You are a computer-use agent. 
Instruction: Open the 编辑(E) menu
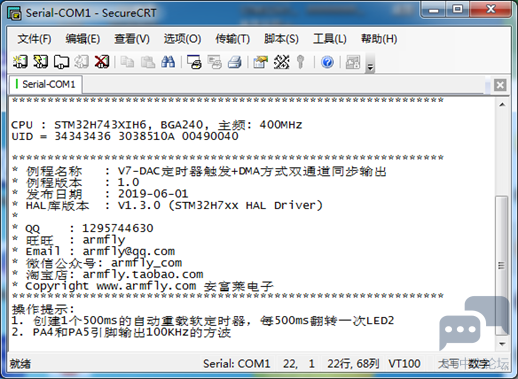coord(83,39)
